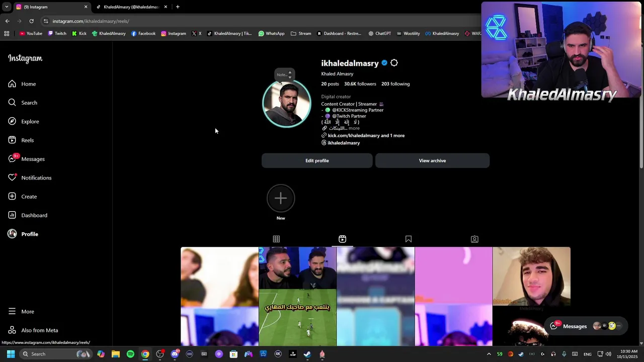Screen dimensions: 644x362
Task: View site information icon in address bar
Action: 46,21
